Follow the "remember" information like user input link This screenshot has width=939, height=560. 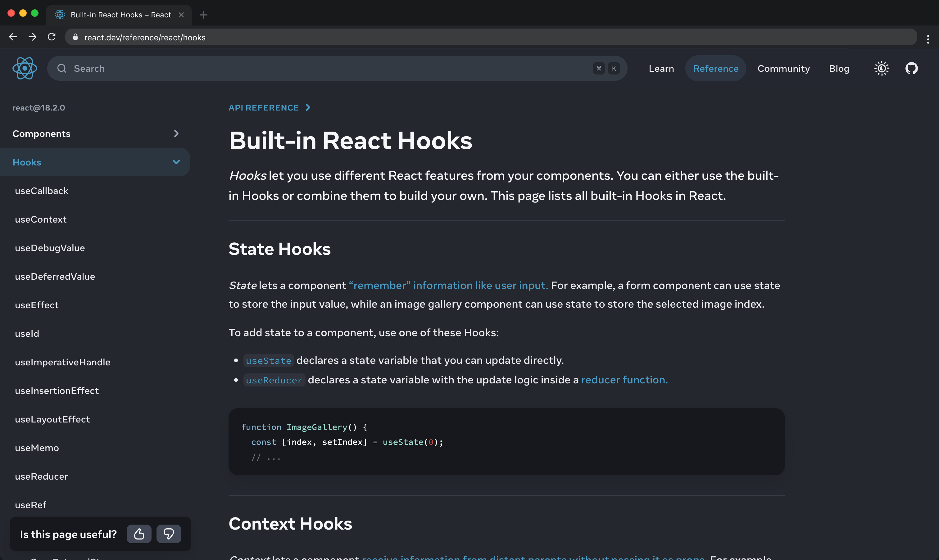coord(448,285)
